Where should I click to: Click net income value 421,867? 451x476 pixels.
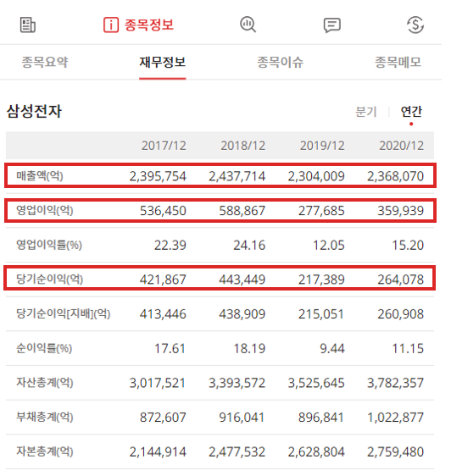pos(163,280)
